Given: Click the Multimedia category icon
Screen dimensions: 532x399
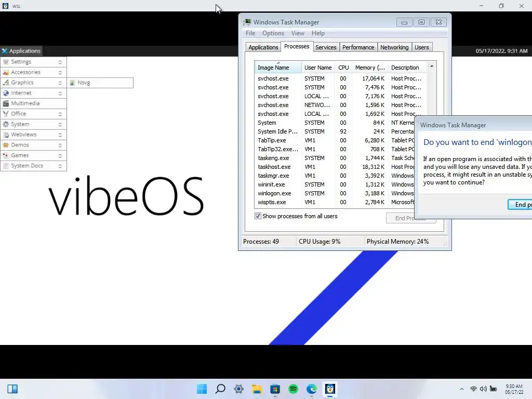Looking at the screenshot, I should pyautogui.click(x=6, y=103).
